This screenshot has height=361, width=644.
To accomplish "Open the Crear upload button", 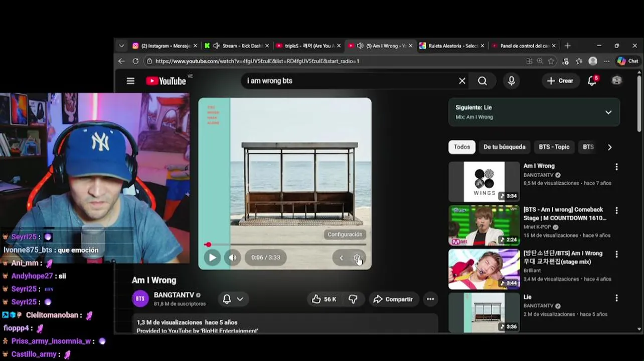I will pyautogui.click(x=560, y=81).
